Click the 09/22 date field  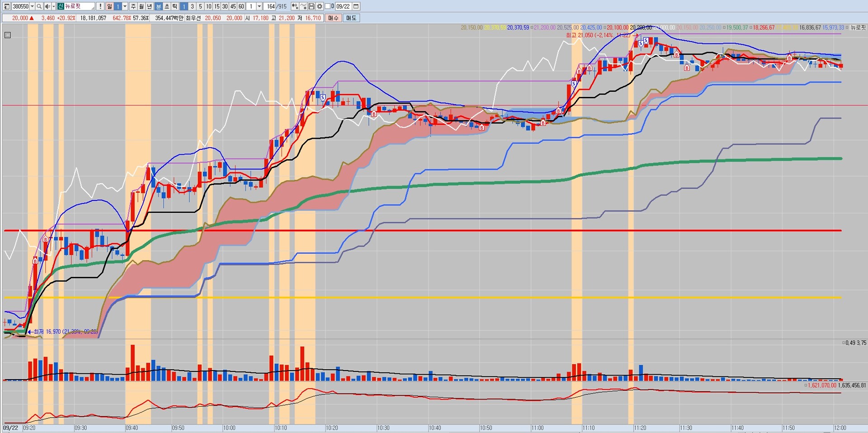point(343,6)
